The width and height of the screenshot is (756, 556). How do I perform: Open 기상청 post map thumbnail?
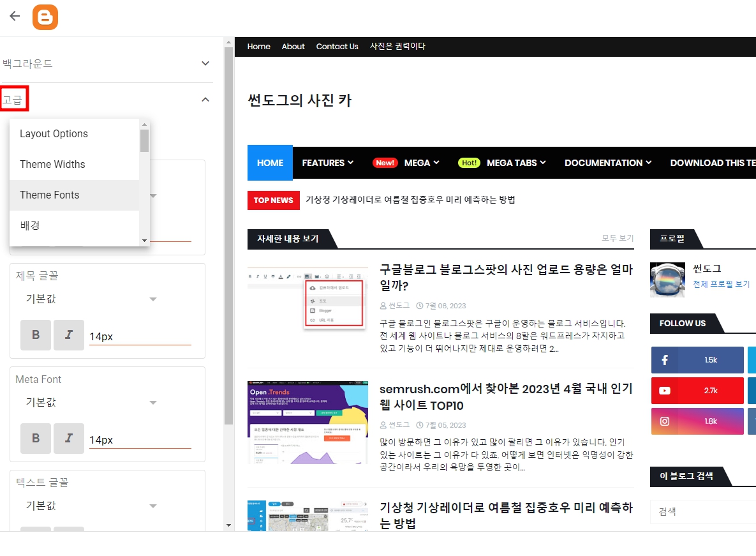308,516
